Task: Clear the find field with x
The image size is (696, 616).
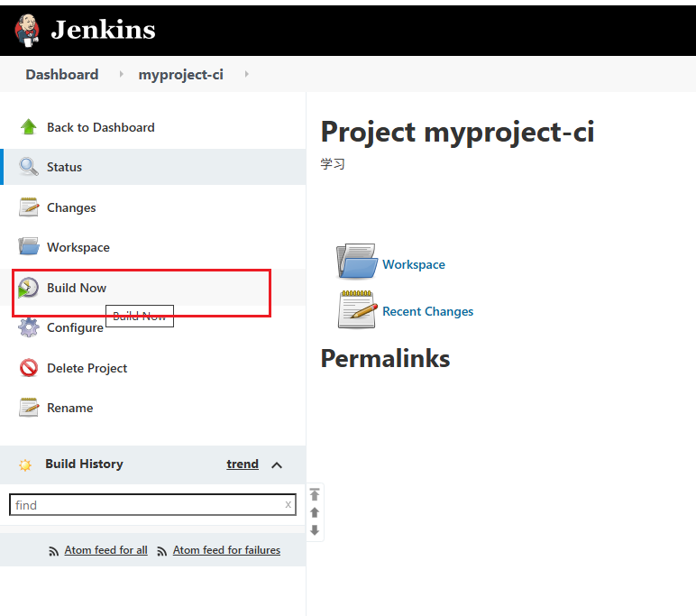Action: coord(288,504)
